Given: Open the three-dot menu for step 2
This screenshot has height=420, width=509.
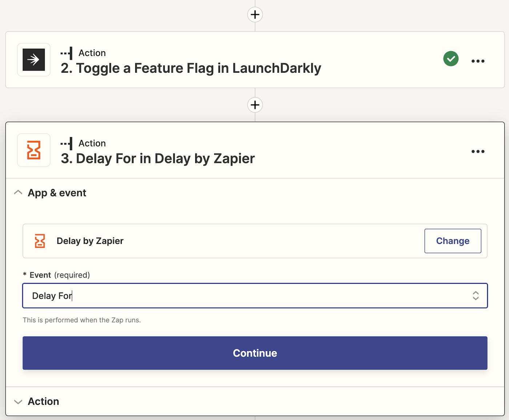Looking at the screenshot, I should 478,61.
